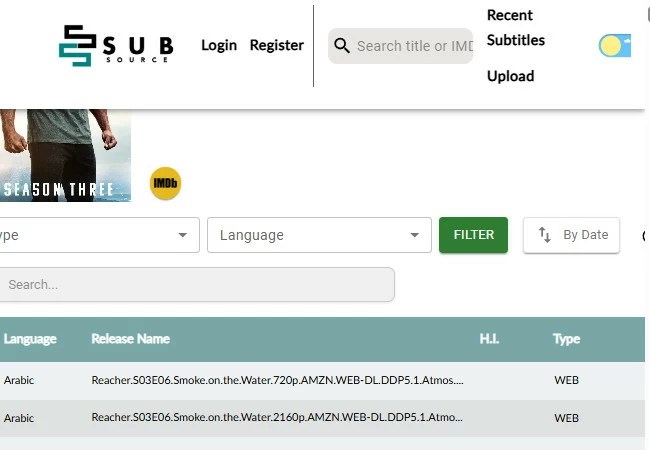Open Reacher.S03E06 2160p AMZN release

click(277, 417)
